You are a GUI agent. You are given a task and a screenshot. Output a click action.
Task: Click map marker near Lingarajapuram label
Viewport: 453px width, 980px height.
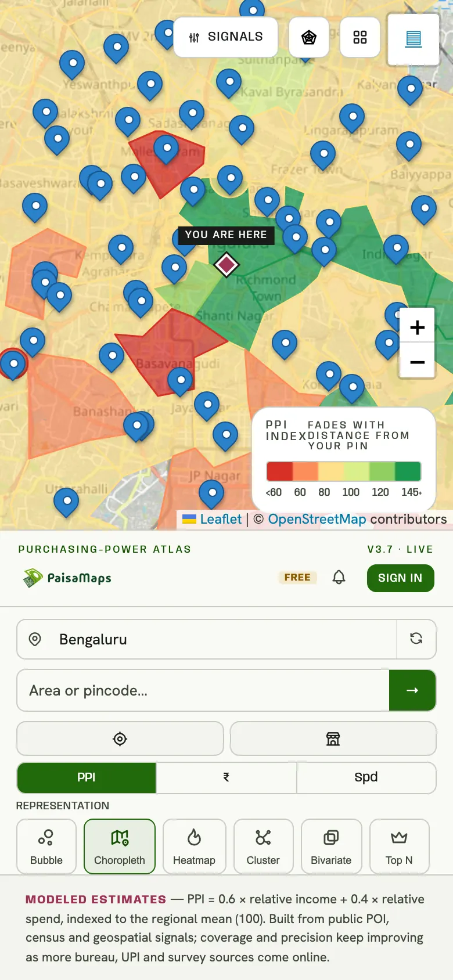(x=352, y=119)
